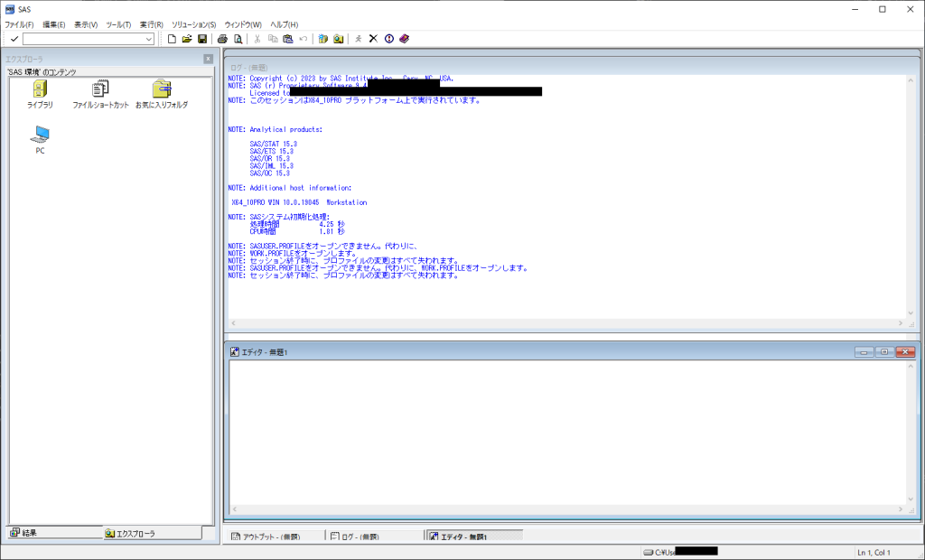This screenshot has height=560, width=925.
Task: Open the ファイル(F) menu
Action: pos(20,24)
